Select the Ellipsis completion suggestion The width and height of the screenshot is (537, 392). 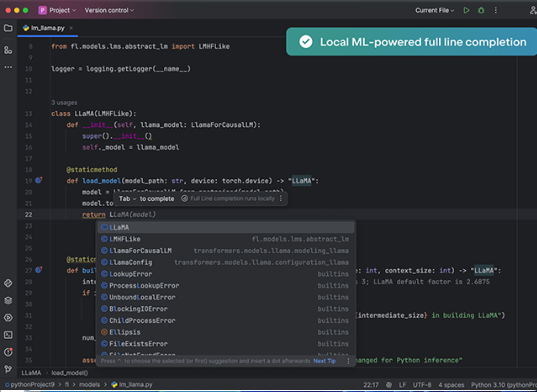(x=226, y=332)
